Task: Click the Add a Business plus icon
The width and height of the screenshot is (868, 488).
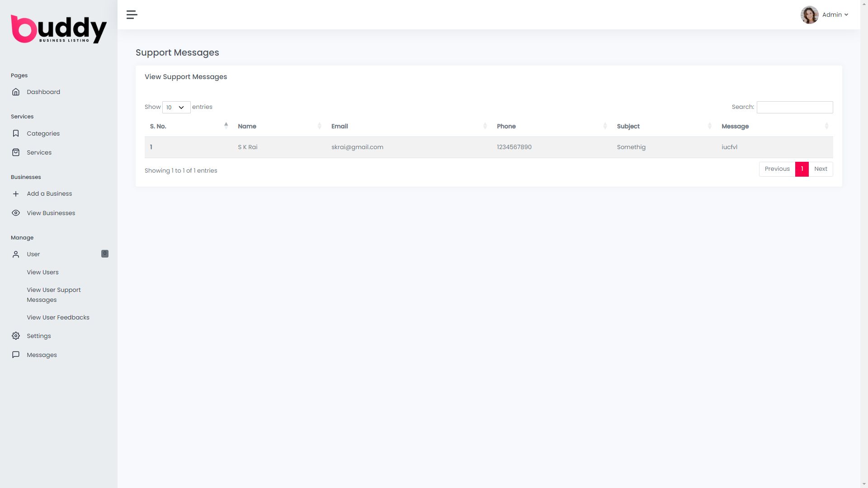Action: (16, 194)
